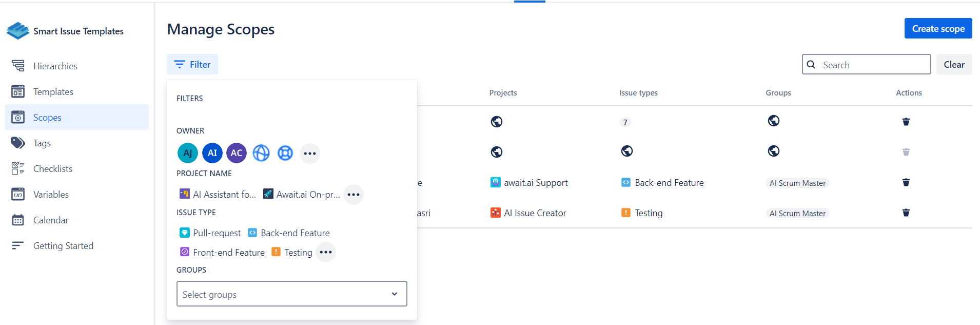The image size is (980, 325).
Task: Go to Templates section
Action: point(53,92)
